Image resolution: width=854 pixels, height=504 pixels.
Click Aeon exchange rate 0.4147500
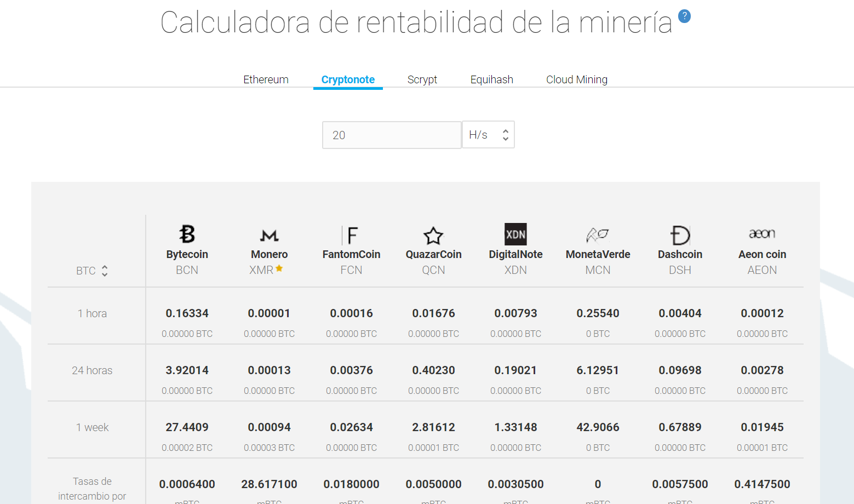(x=763, y=484)
